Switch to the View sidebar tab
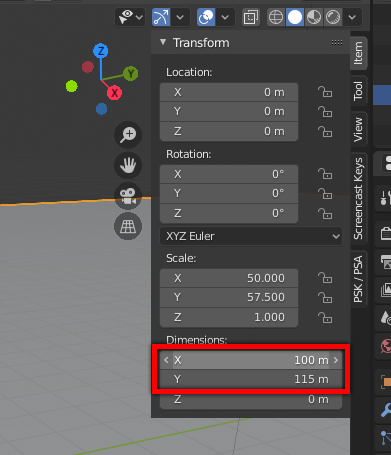The width and height of the screenshot is (391, 455). (x=358, y=129)
